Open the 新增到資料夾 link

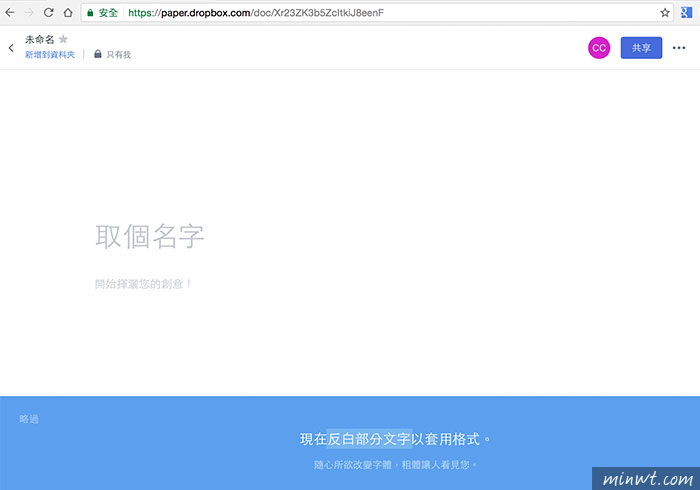tap(50, 54)
